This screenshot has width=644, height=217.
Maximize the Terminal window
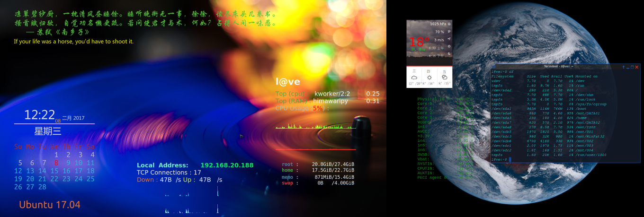pos(632,67)
